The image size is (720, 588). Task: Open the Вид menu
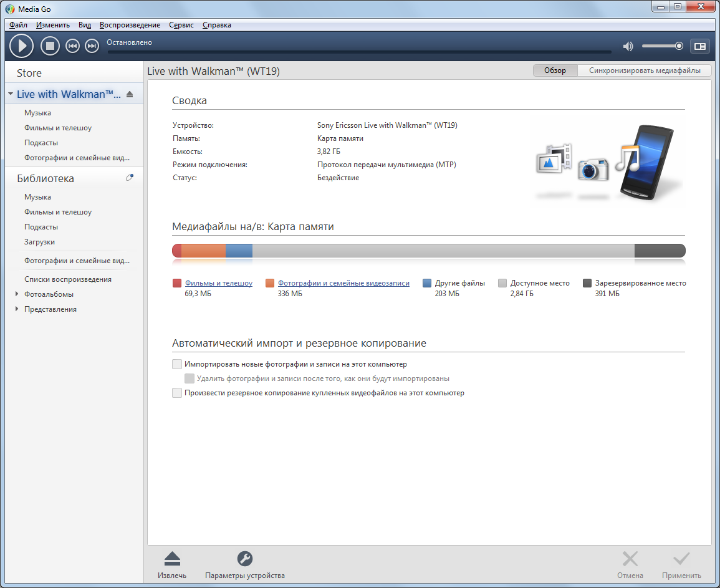point(85,25)
